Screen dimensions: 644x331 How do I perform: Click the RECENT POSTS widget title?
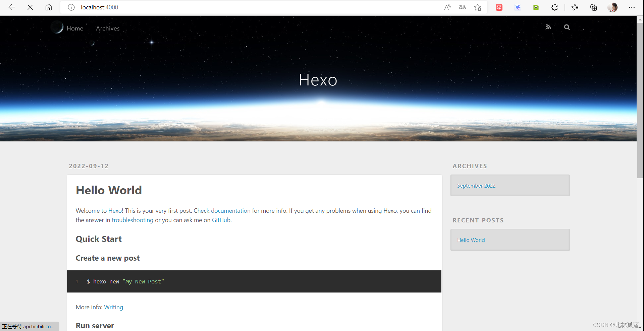click(x=478, y=220)
